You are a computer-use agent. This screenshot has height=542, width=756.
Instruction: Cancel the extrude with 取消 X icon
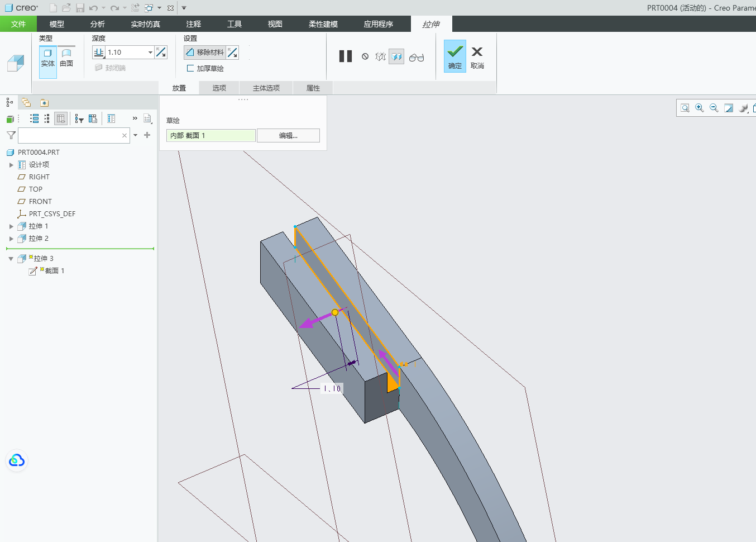tap(477, 56)
